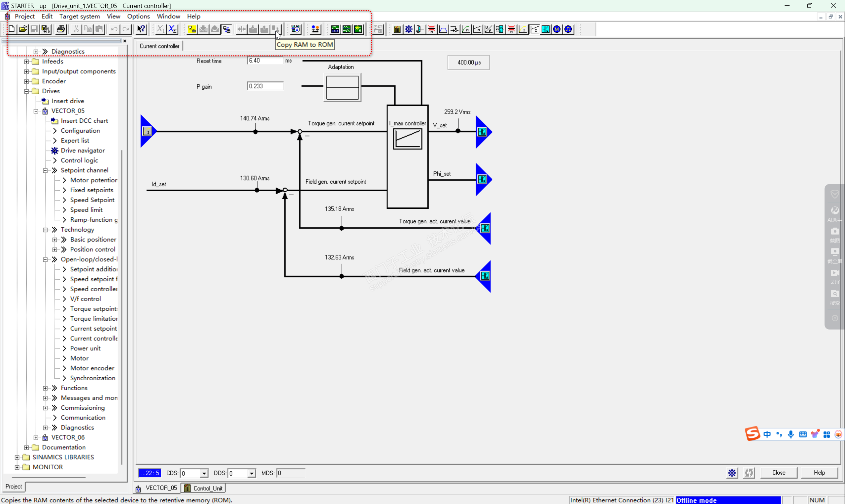Open the Drive navigator snowflake toolbar icon
The image size is (845, 504).
[408, 29]
